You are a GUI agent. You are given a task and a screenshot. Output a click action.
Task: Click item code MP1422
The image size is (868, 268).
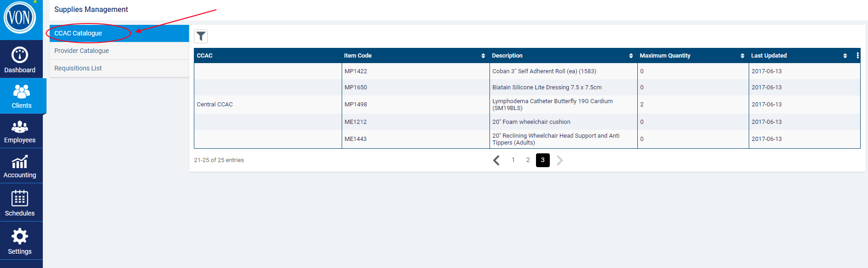(356, 71)
